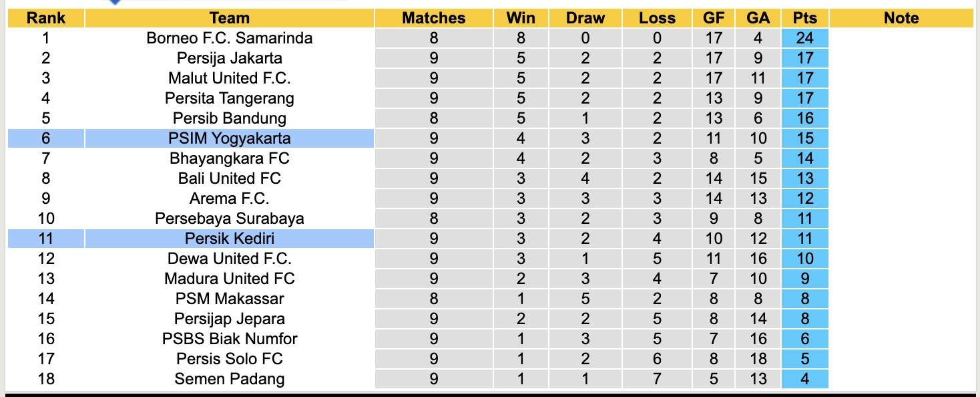Open the Borneo F.C. Samarinda team name
This screenshot has height=397, width=980.
229,38
